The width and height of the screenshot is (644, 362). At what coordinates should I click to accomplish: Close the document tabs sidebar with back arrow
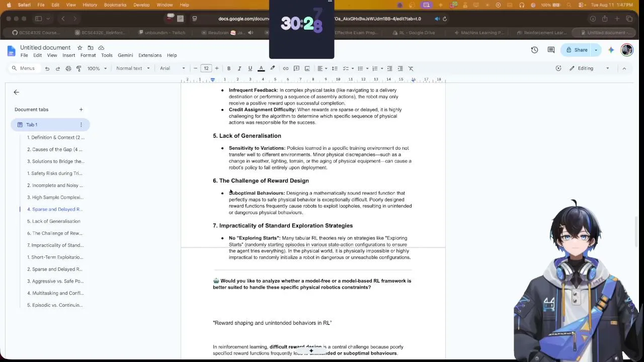click(x=16, y=92)
